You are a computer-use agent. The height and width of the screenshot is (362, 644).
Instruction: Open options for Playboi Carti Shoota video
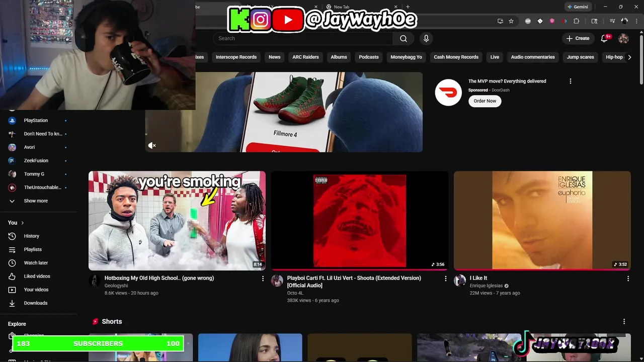445,278
